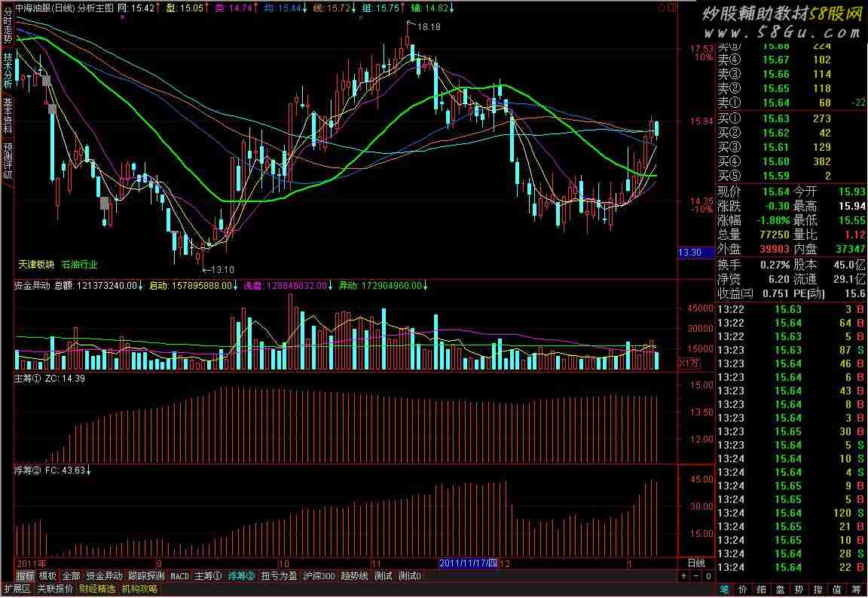Select the 细 detail tab
868x598 pixels.
(762, 590)
